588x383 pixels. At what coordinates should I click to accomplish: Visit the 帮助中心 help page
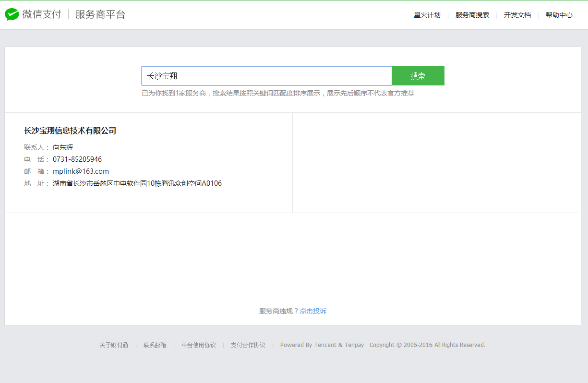(559, 15)
